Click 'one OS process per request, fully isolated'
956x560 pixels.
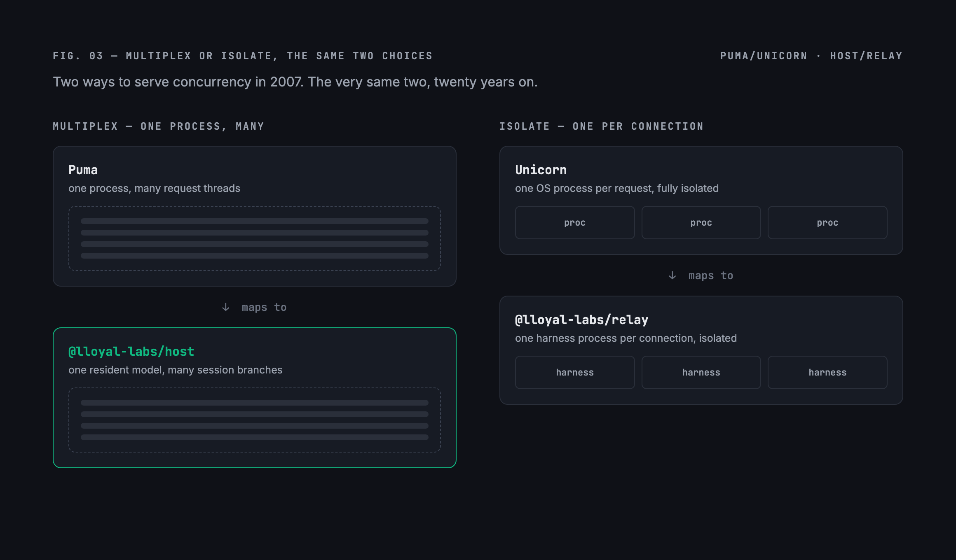(617, 189)
